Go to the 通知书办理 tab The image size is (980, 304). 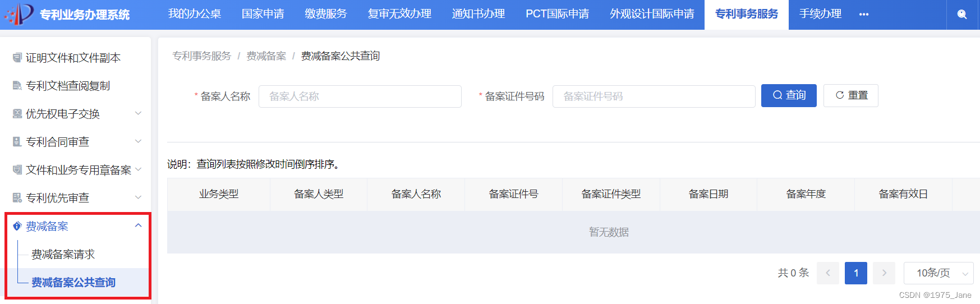(x=479, y=14)
